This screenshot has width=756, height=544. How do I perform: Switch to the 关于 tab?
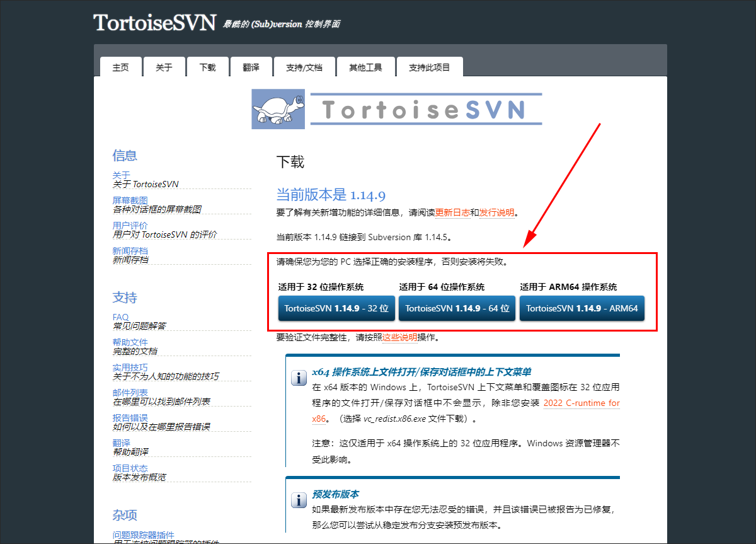click(164, 67)
